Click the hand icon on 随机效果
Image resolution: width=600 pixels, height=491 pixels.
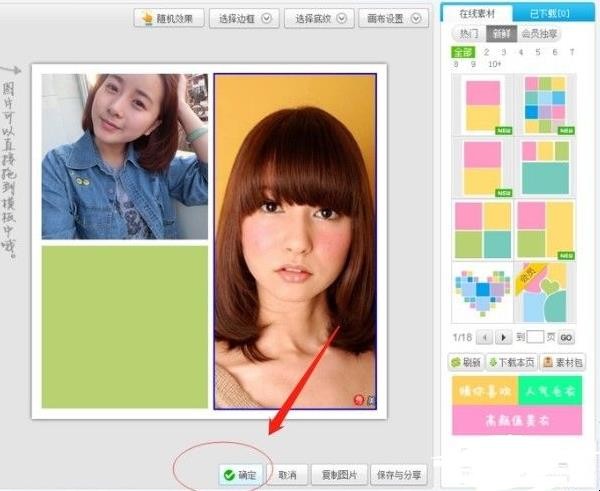147,18
